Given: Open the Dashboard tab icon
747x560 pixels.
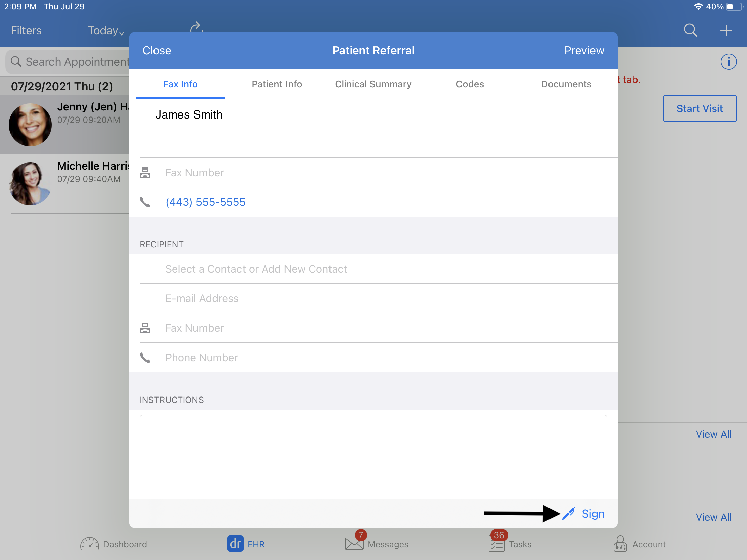Looking at the screenshot, I should [x=89, y=544].
